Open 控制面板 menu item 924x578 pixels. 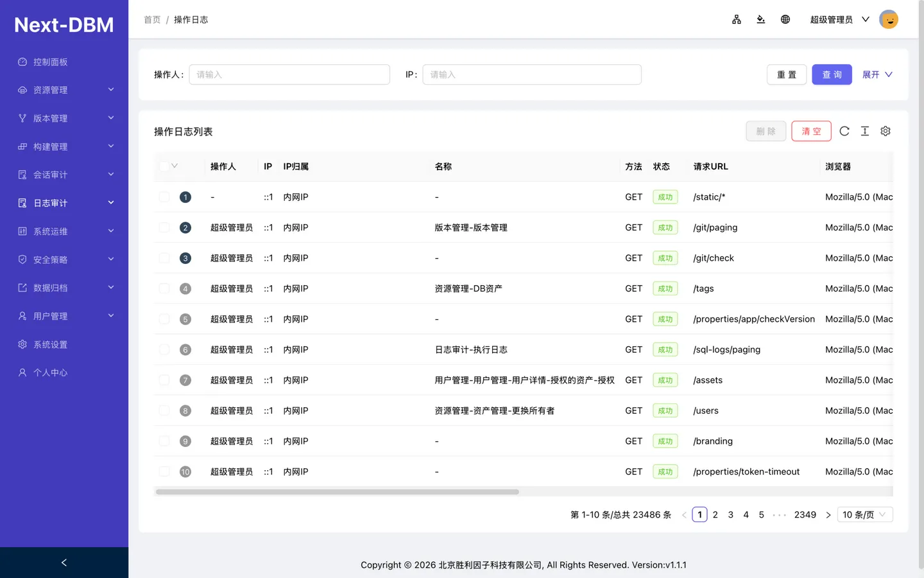point(64,62)
